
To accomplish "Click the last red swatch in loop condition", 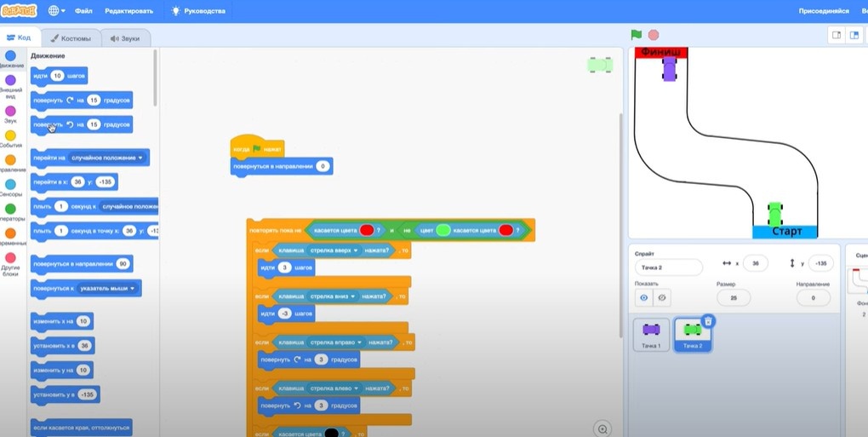I will pyautogui.click(x=505, y=230).
